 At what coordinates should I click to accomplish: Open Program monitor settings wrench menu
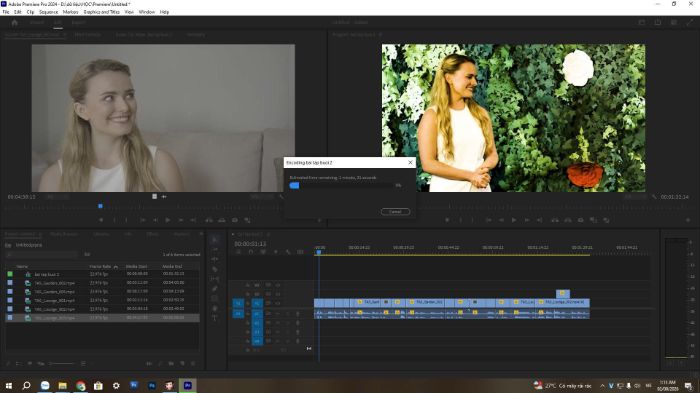click(654, 196)
